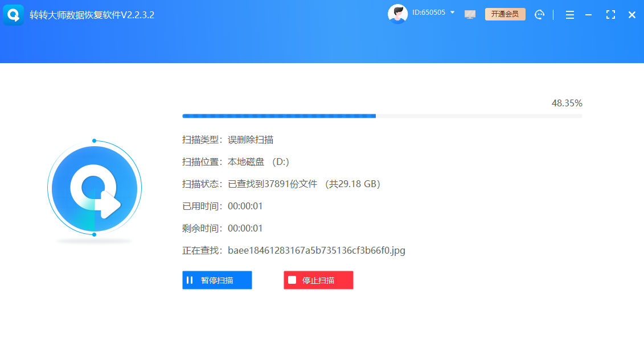Expand the ID:650505 dropdown arrow

[453, 12]
